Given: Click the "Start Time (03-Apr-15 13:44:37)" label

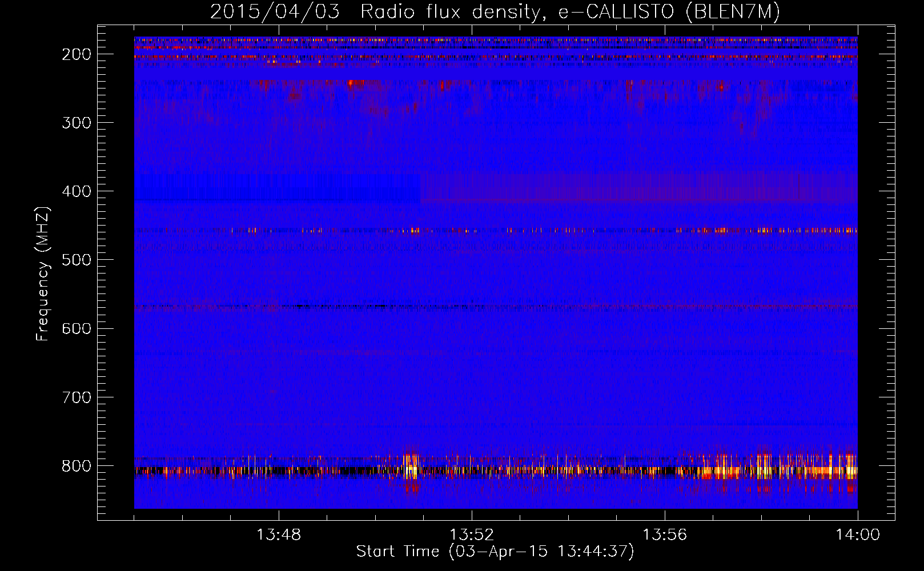Looking at the screenshot, I should tap(495, 551).
